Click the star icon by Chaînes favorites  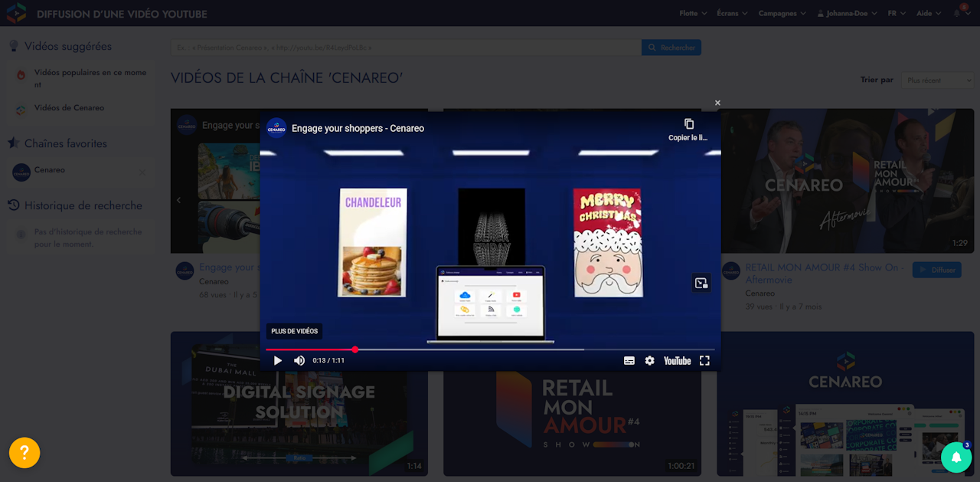tap(13, 143)
